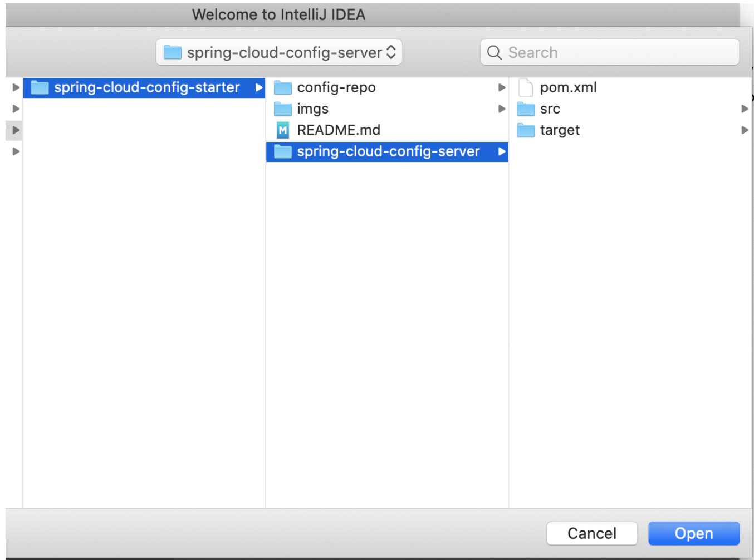
Task: Click the config-repo folder icon
Action: 283,88
